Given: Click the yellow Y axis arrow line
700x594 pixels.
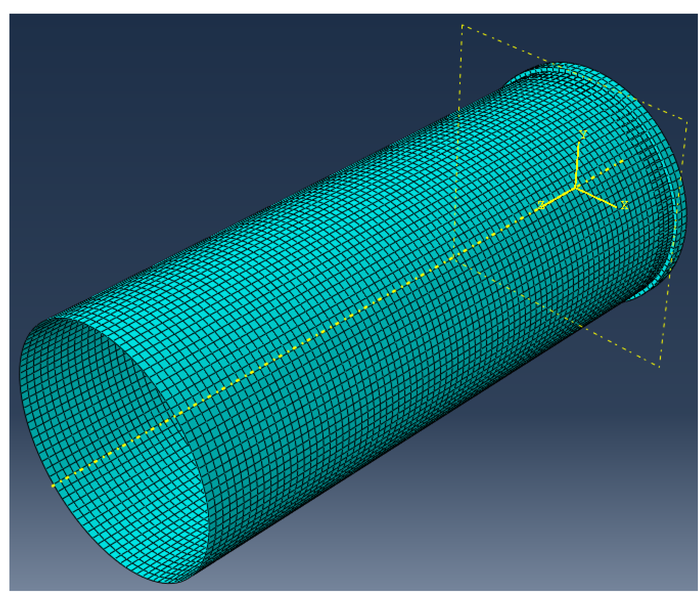Looking at the screenshot, I should pyautogui.click(x=578, y=162).
